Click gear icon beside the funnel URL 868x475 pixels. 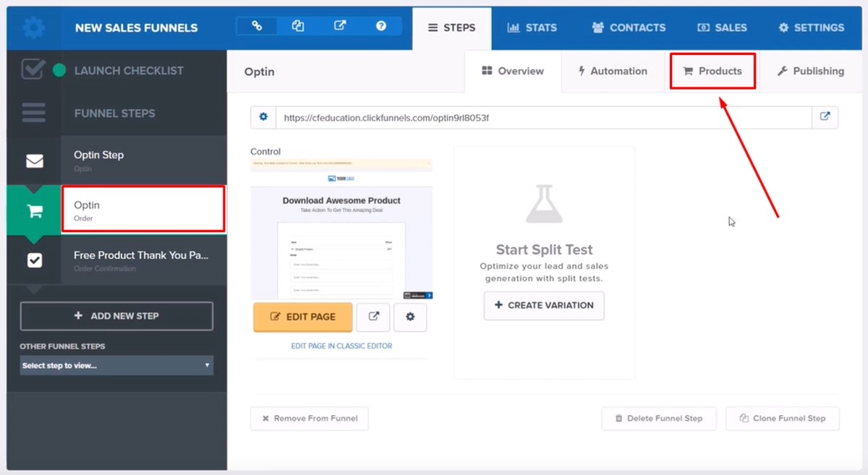(263, 117)
